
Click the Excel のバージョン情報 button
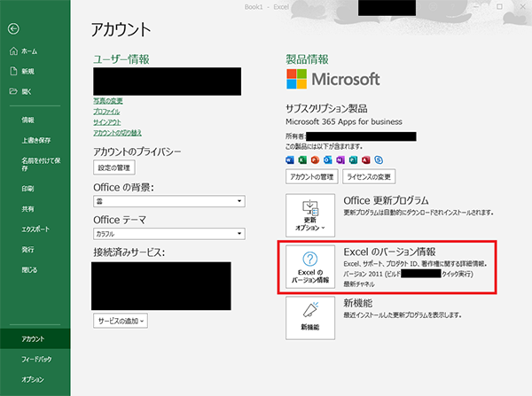tap(310, 267)
